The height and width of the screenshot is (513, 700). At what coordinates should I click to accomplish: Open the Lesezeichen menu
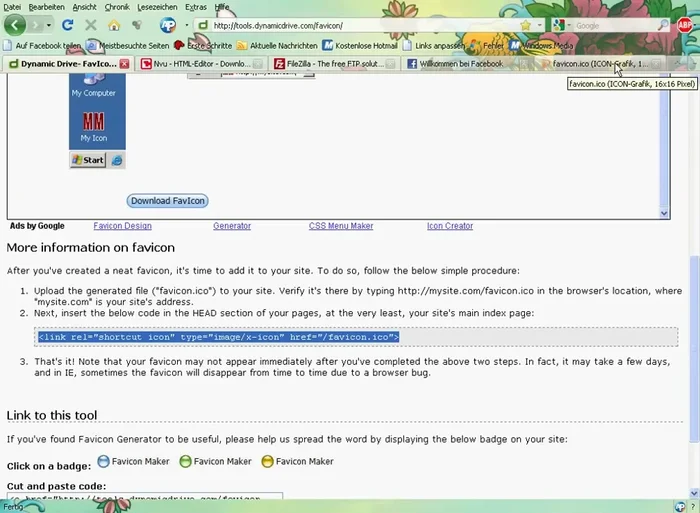pos(157,7)
